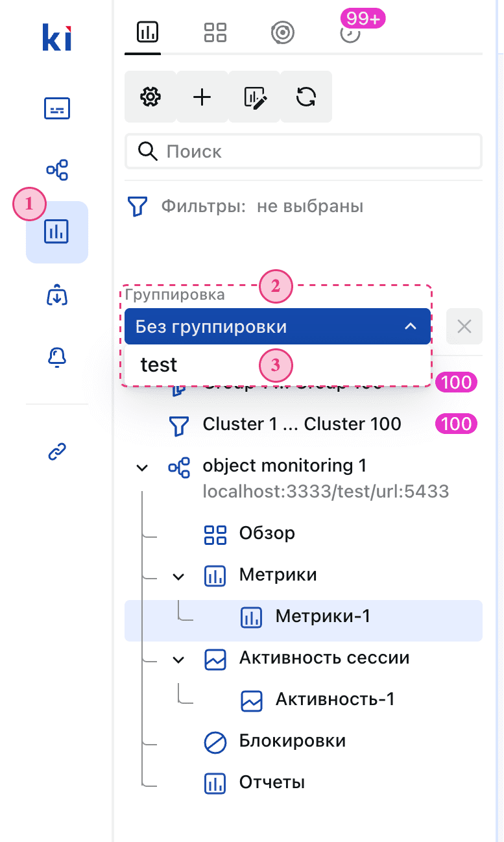
Task: Click the ki logo
Action: tap(57, 36)
